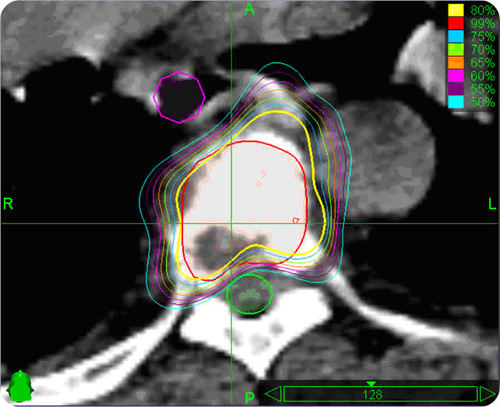Step to previous slice with left arrow
This screenshot has width=500, height=407.
pyautogui.click(x=273, y=394)
